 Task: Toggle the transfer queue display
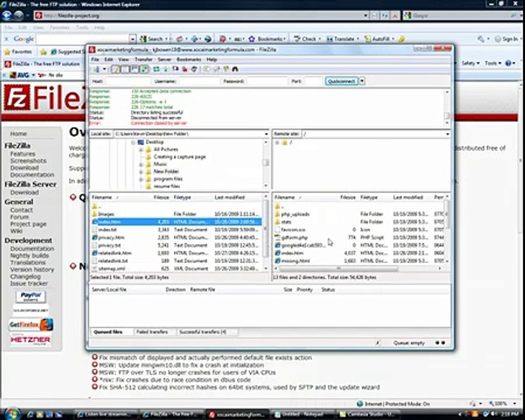[x=144, y=69]
